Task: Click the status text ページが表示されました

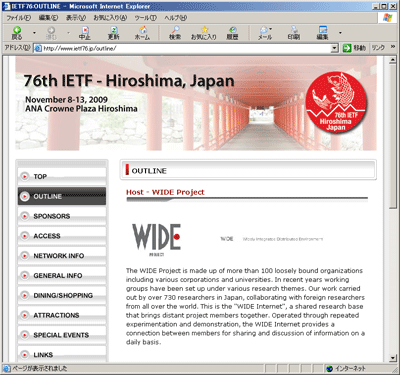Action: point(40,369)
